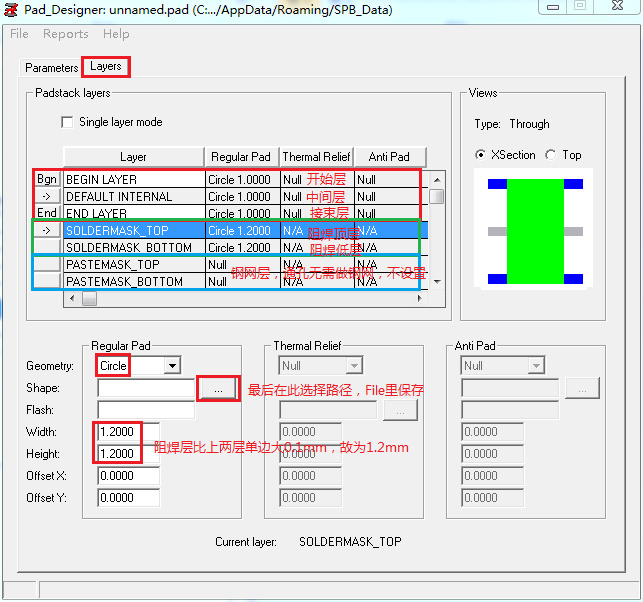Screen dimensions: 643x602
Task: Click the layer table scroll right arrow
Action: (x=420, y=298)
